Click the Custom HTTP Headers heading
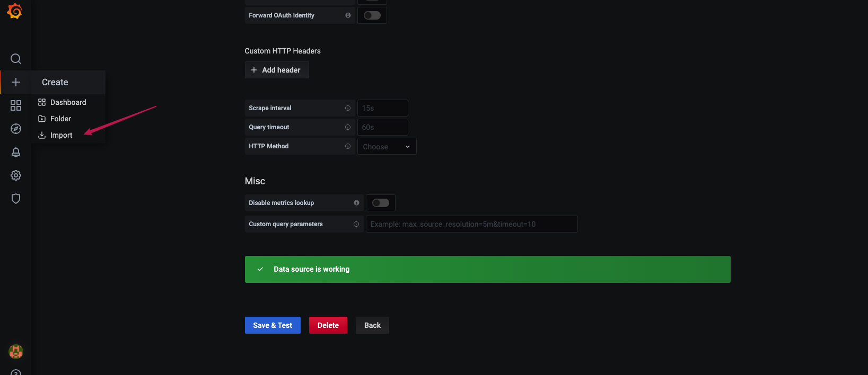The width and height of the screenshot is (868, 375). [283, 51]
